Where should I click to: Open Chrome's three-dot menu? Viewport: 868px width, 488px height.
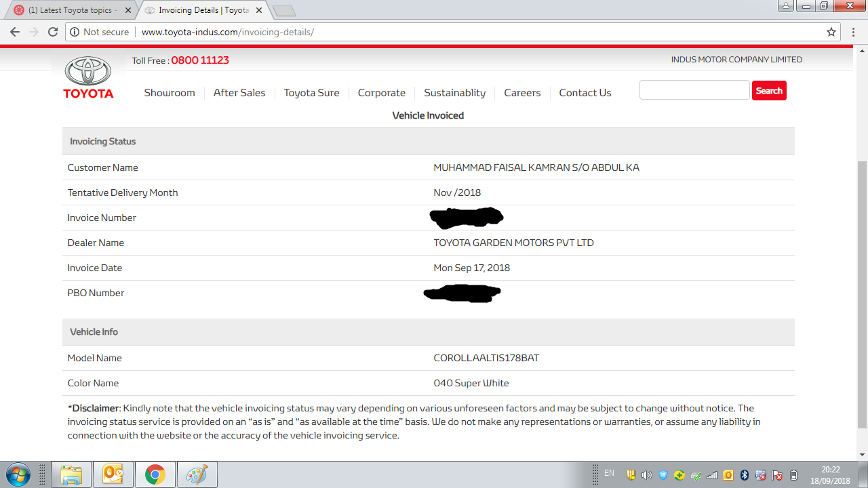pos(854,32)
